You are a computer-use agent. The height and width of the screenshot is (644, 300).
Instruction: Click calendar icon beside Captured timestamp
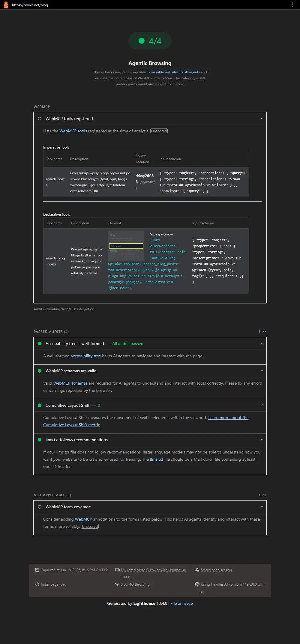(x=37, y=570)
